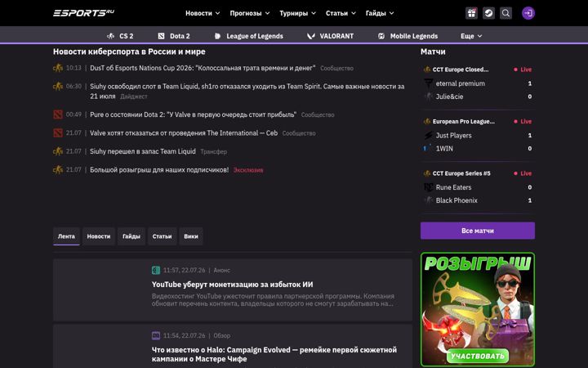Click CS icon beside DusT news
This screenshot has width=588, height=368.
coord(58,68)
